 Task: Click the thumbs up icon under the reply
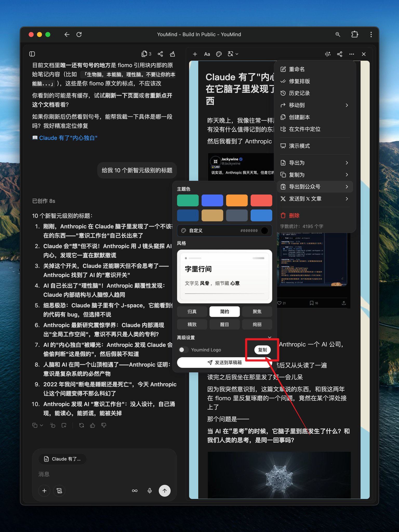click(92, 425)
